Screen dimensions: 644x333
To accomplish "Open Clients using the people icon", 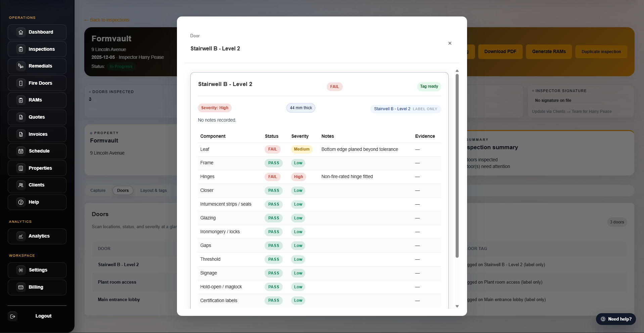I will pyautogui.click(x=21, y=185).
